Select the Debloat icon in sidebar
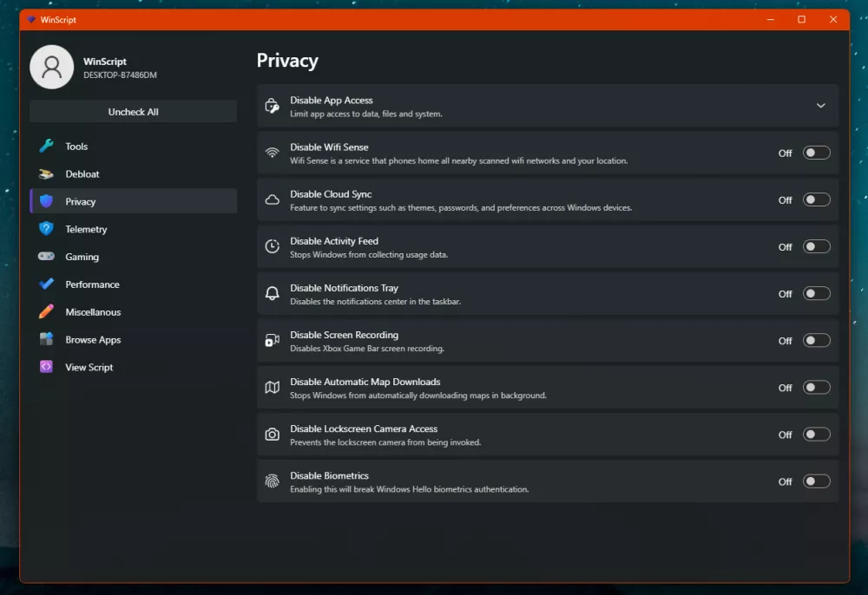 click(x=47, y=174)
